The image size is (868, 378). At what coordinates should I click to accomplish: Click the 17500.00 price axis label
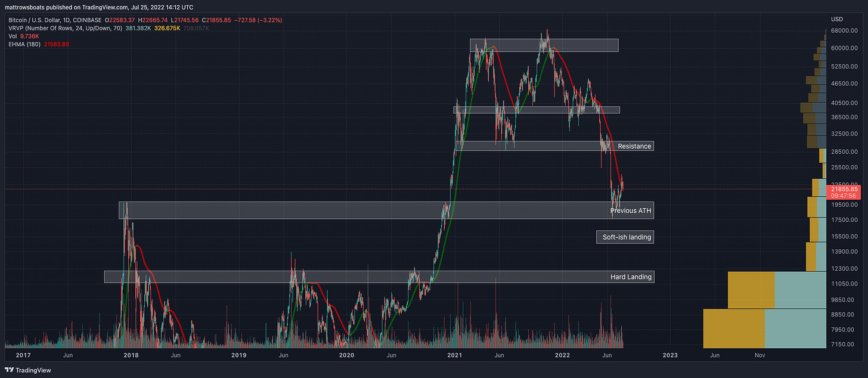pyautogui.click(x=844, y=220)
